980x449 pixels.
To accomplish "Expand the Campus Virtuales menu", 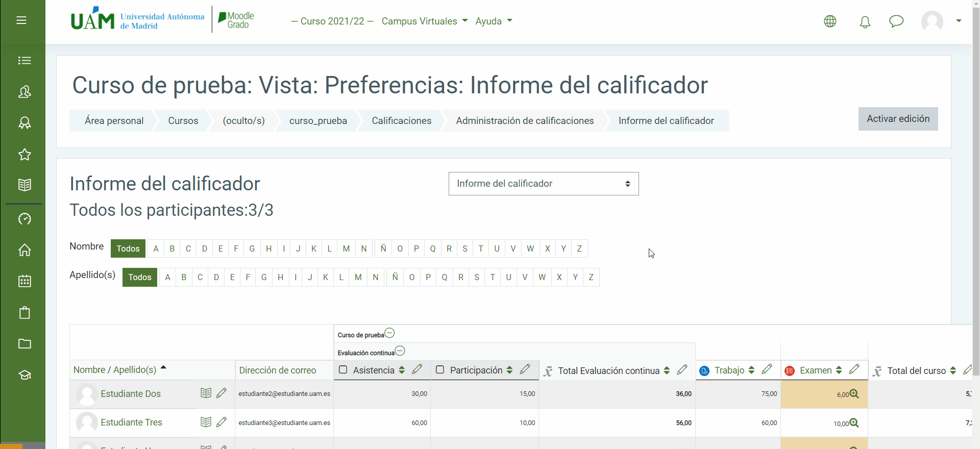I will [x=424, y=21].
